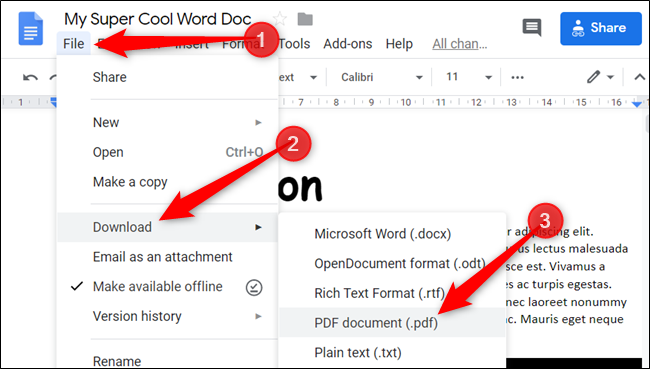Open the Help menu

[x=399, y=44]
